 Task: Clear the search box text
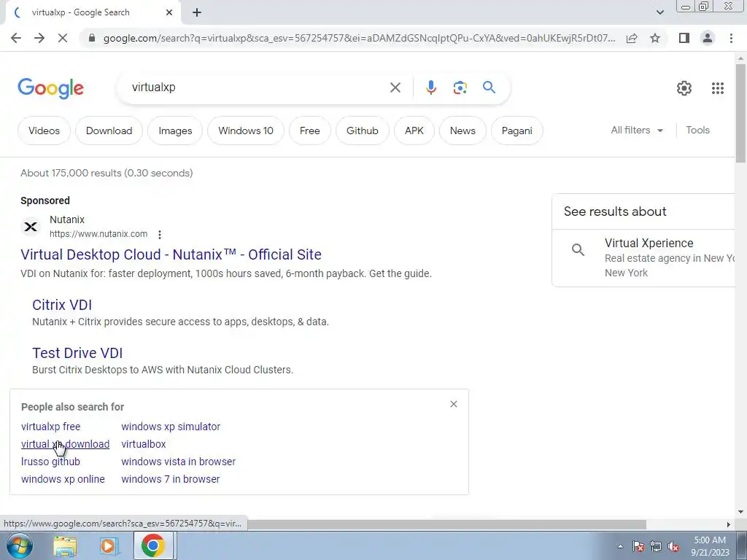(395, 87)
